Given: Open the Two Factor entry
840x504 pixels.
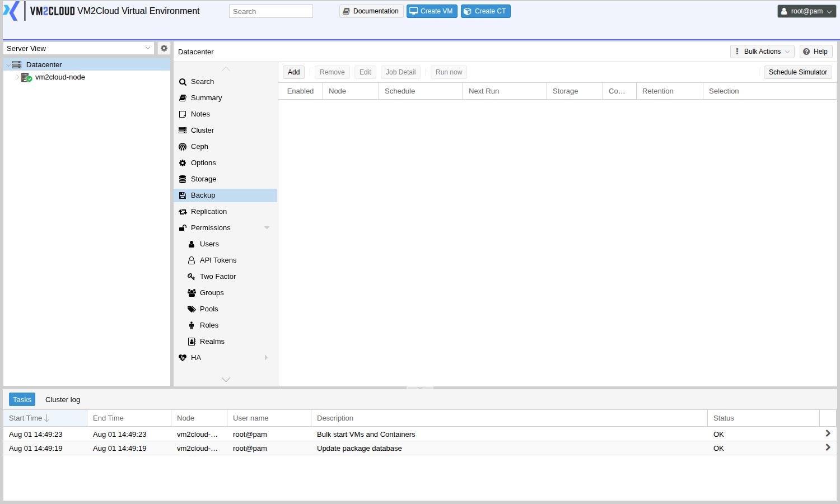Looking at the screenshot, I should tap(225, 277).
